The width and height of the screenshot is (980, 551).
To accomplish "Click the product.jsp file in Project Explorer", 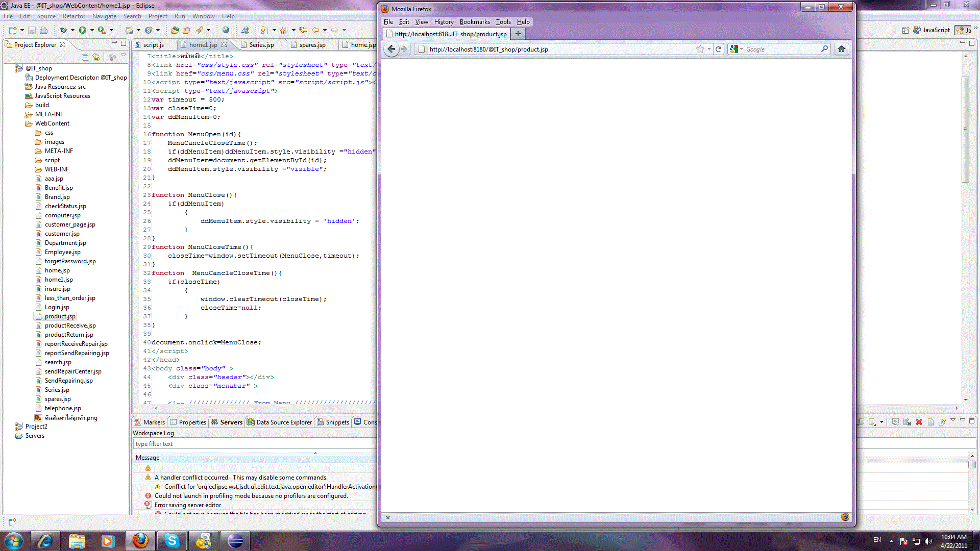I will 59,315.
